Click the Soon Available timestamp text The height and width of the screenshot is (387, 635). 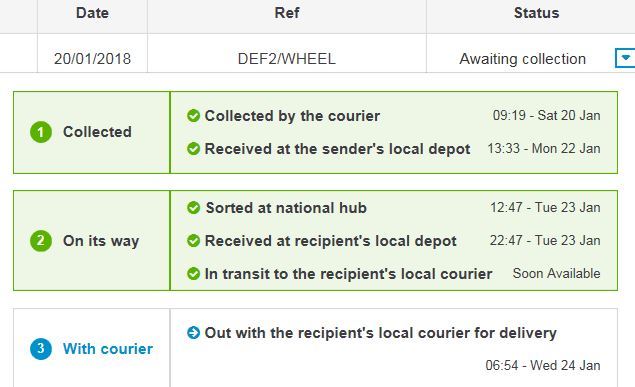pos(556,273)
